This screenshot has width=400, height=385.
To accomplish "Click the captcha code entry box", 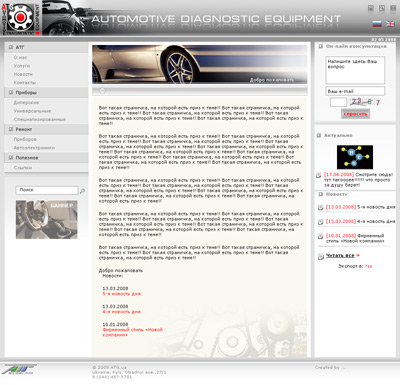I will [x=338, y=102].
